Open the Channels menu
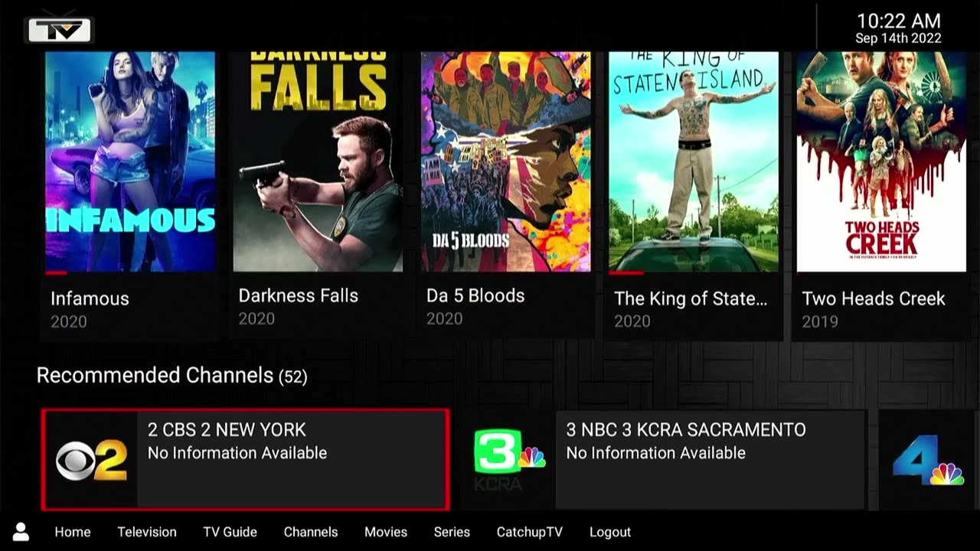The height and width of the screenshot is (551, 980). point(311,532)
